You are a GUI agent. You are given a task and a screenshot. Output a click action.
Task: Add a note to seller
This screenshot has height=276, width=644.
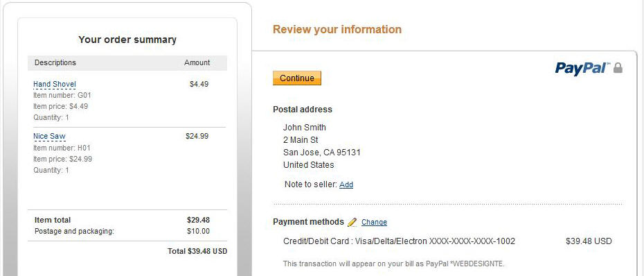click(346, 184)
